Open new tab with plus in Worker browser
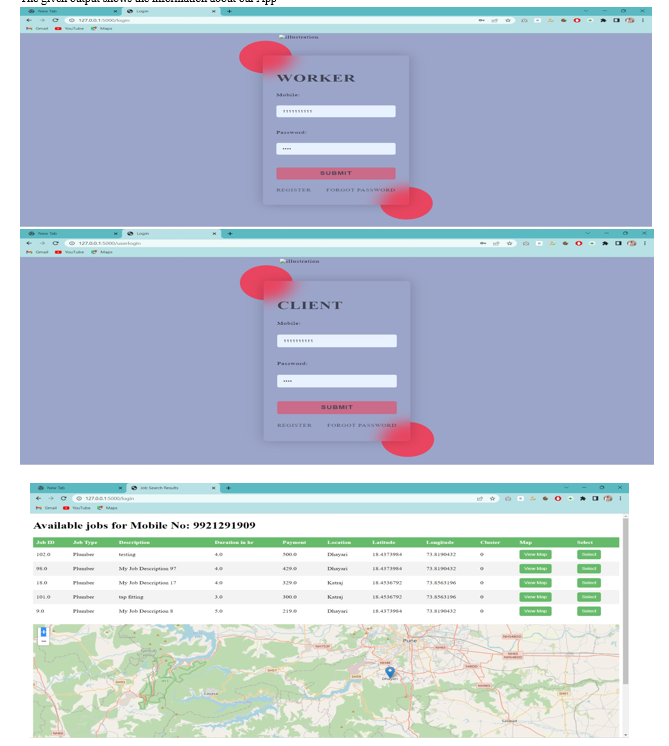This screenshot has height=746, width=669. click(229, 11)
